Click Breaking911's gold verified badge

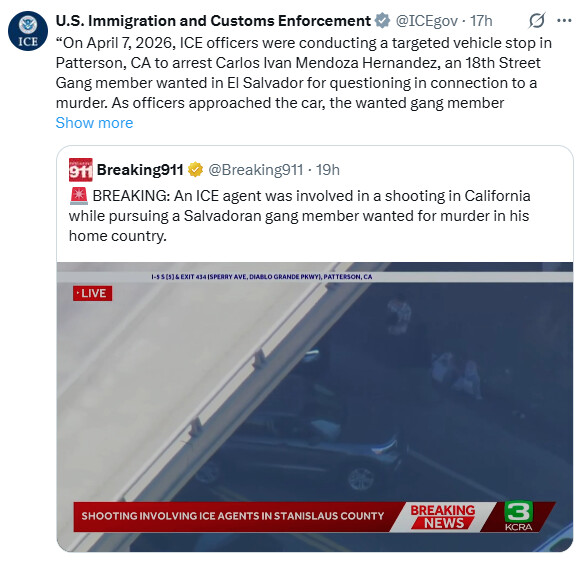(x=195, y=170)
